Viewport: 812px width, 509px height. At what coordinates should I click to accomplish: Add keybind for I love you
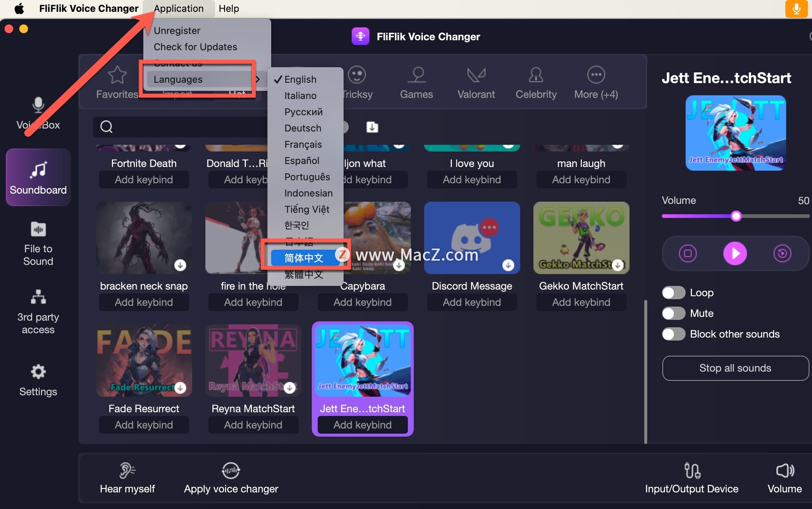[x=472, y=179]
